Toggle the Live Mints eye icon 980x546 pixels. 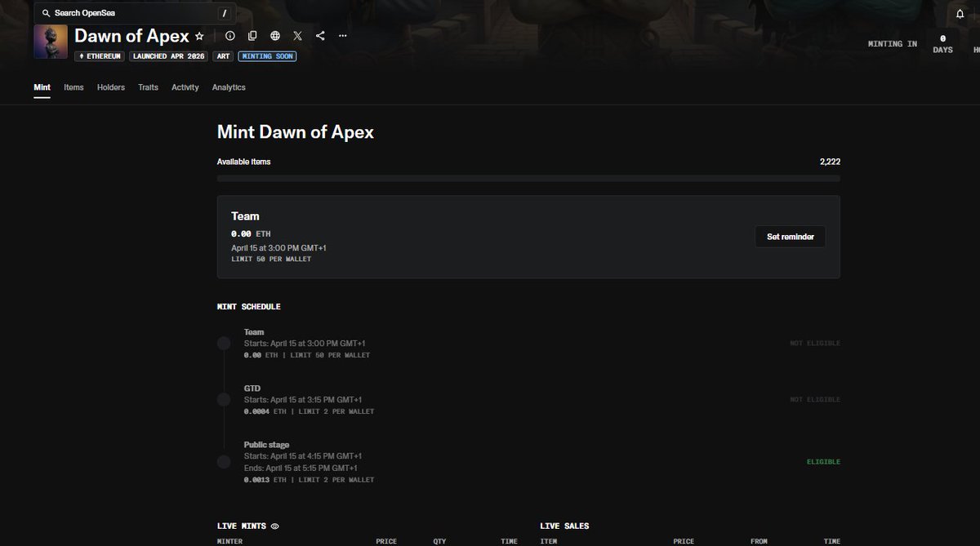point(275,526)
